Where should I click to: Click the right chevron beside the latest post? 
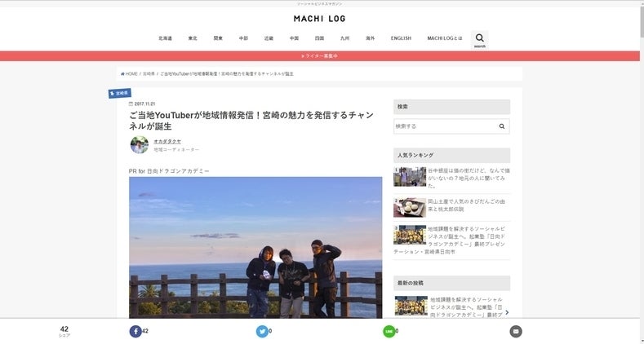pos(507,312)
